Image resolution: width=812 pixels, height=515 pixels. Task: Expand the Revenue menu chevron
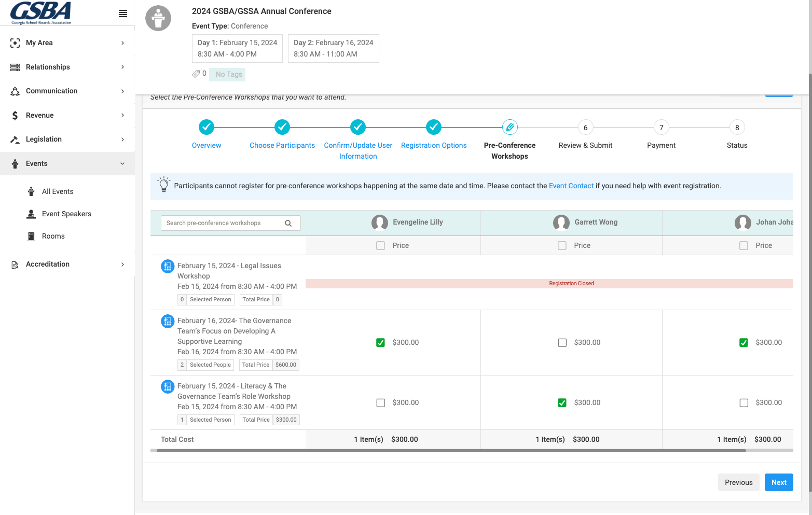click(x=123, y=115)
